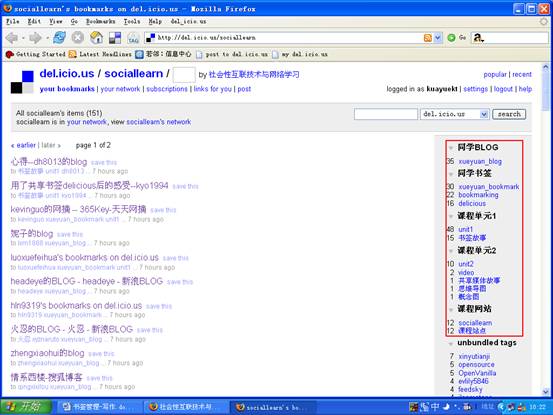Image resolution: width=553 pixels, height=415 pixels.
Task: Click the RSS feed icon in the address bar
Action: [x=427, y=38]
